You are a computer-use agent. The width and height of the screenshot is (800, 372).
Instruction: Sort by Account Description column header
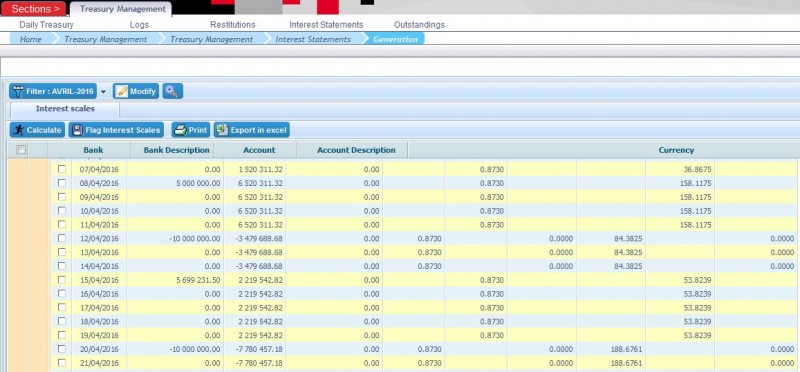[x=356, y=150]
